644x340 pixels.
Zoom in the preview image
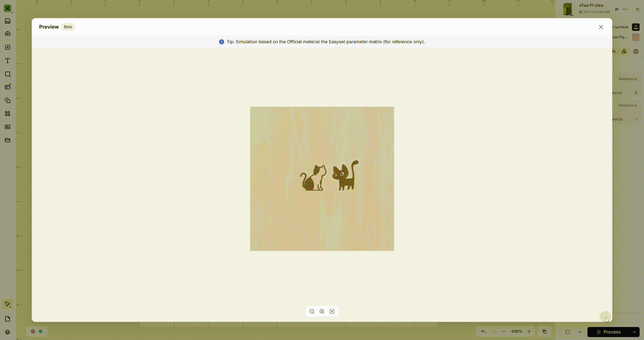322,311
